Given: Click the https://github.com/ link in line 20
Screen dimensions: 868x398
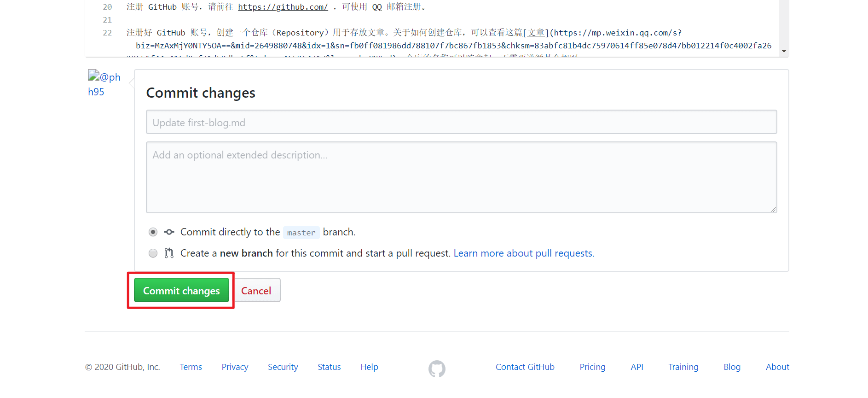Looking at the screenshot, I should (283, 7).
